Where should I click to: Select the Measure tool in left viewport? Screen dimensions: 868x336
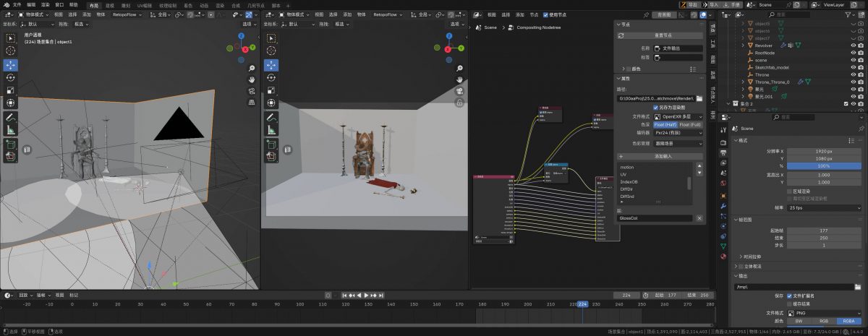pos(11,129)
